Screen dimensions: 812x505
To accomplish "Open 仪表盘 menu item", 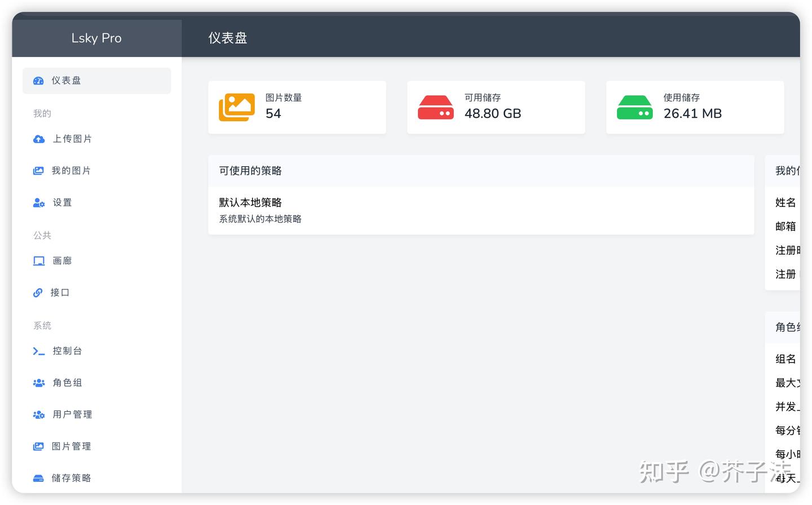I will pyautogui.click(x=97, y=81).
